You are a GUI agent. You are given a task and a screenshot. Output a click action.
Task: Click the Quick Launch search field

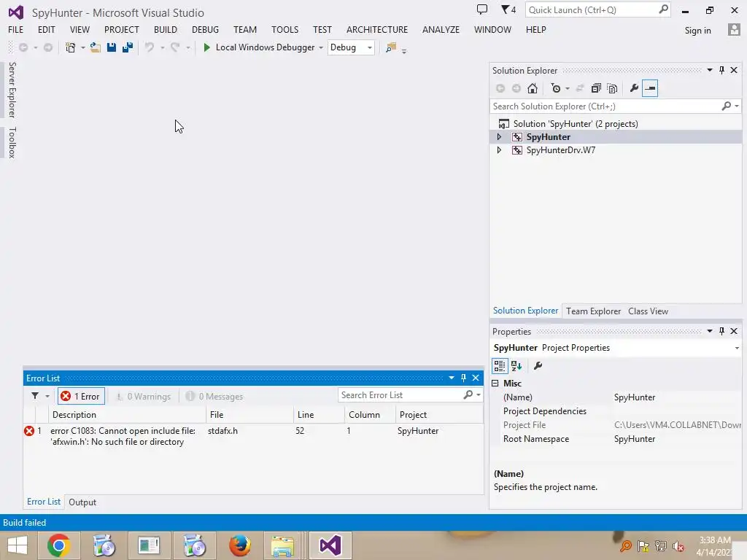(592, 10)
